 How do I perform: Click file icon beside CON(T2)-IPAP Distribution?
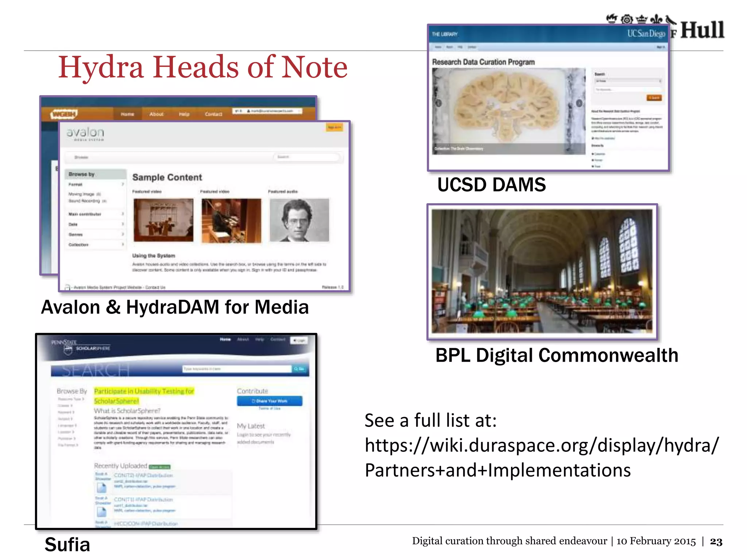point(101,487)
